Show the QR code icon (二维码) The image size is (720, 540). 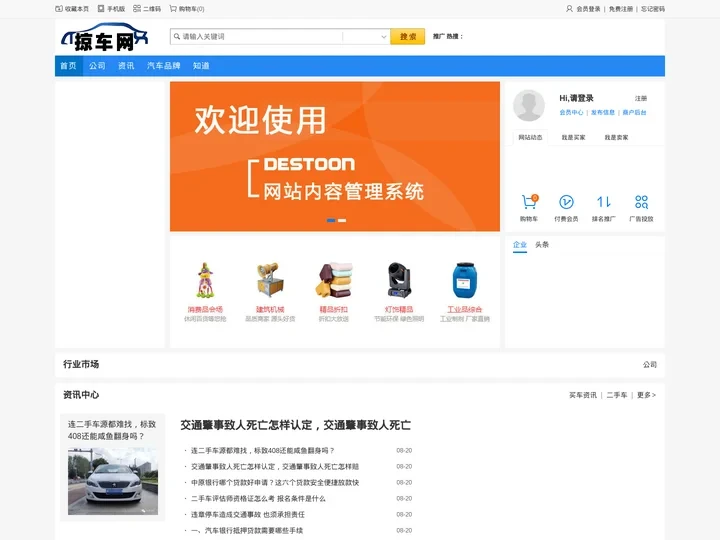(x=137, y=9)
